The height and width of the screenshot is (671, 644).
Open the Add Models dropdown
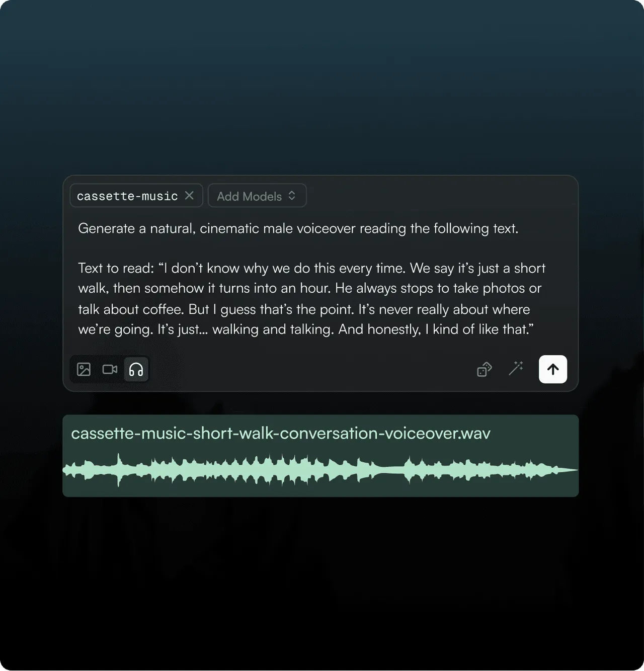tap(257, 196)
